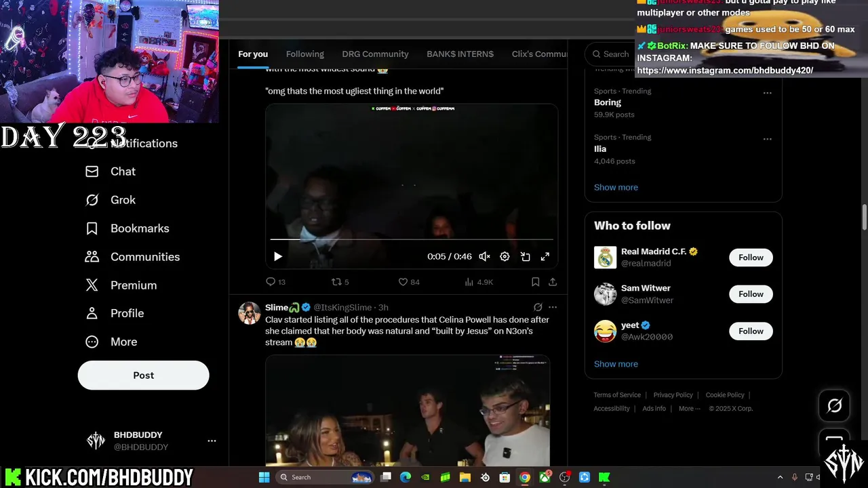Screen dimensions: 868x488
Task: Switch to BANK$ INTERN$ tab
Action: 460,54
